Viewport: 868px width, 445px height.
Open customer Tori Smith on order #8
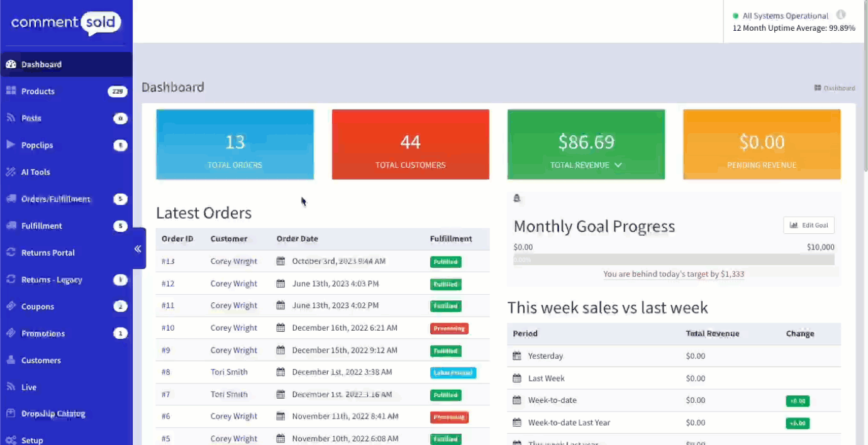pos(229,372)
